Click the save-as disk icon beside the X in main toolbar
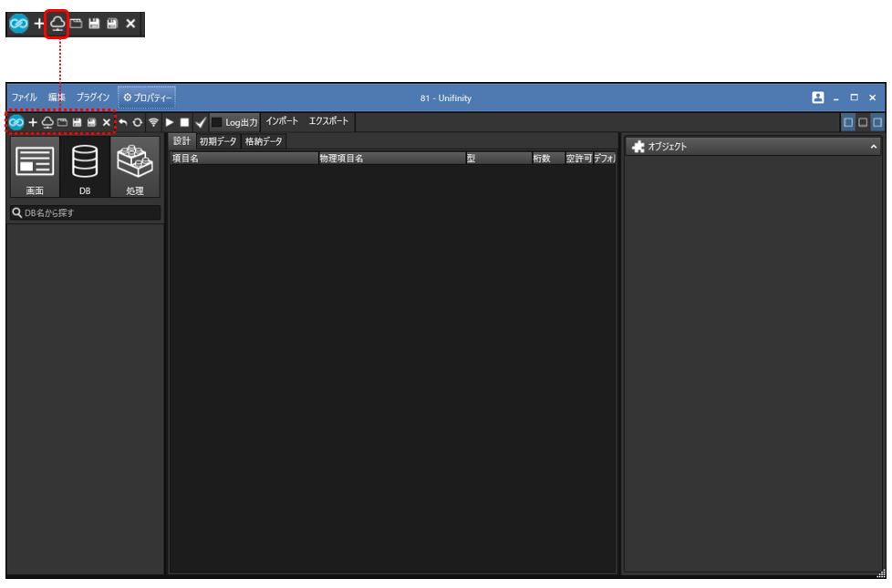This screenshot has height=588, width=892. point(91,122)
